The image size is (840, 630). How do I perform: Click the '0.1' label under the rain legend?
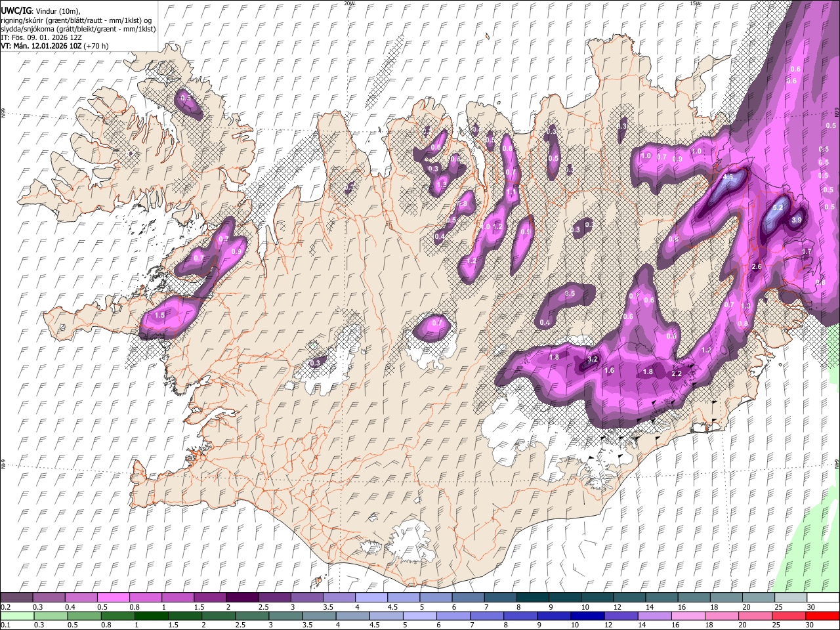pyautogui.click(x=5, y=625)
